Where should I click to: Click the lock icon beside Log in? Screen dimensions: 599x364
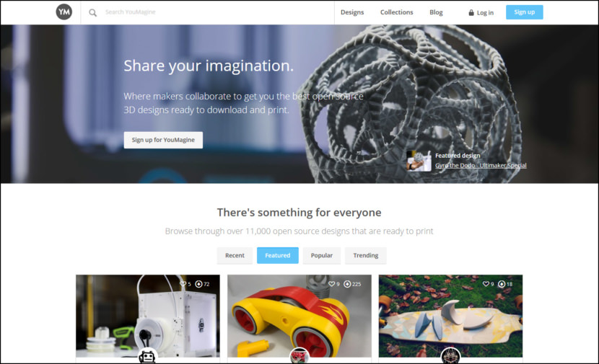(471, 12)
